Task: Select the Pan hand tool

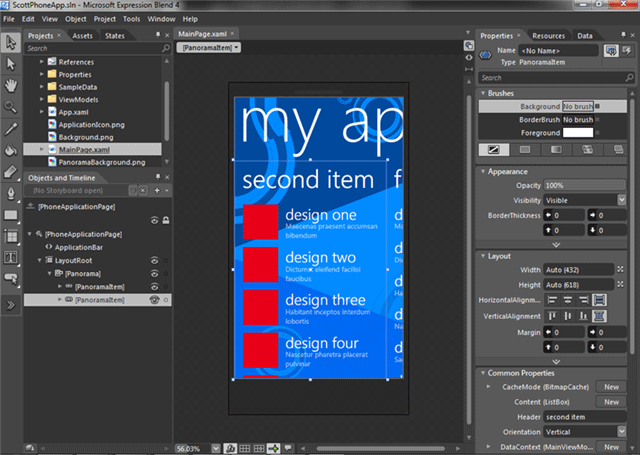Action: coord(11,86)
